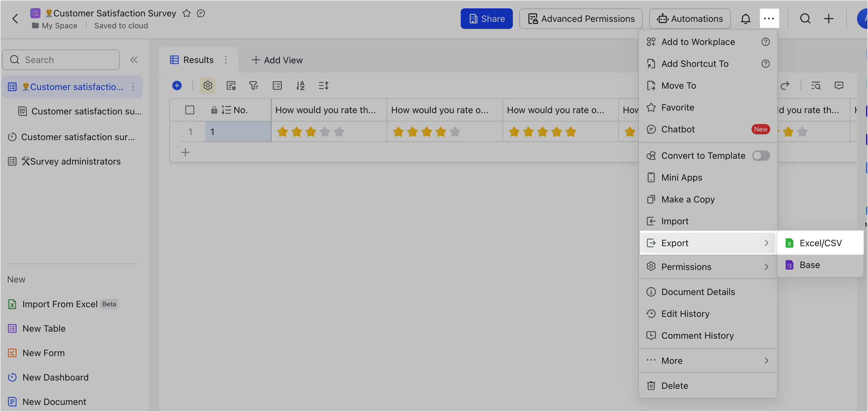
Task: Collapse the sidebar with the double-chevron
Action: click(134, 59)
